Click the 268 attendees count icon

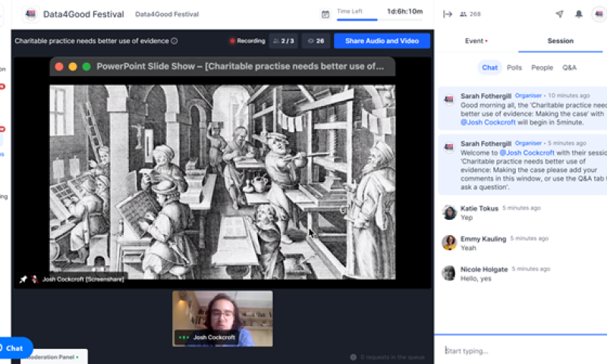[x=470, y=14]
